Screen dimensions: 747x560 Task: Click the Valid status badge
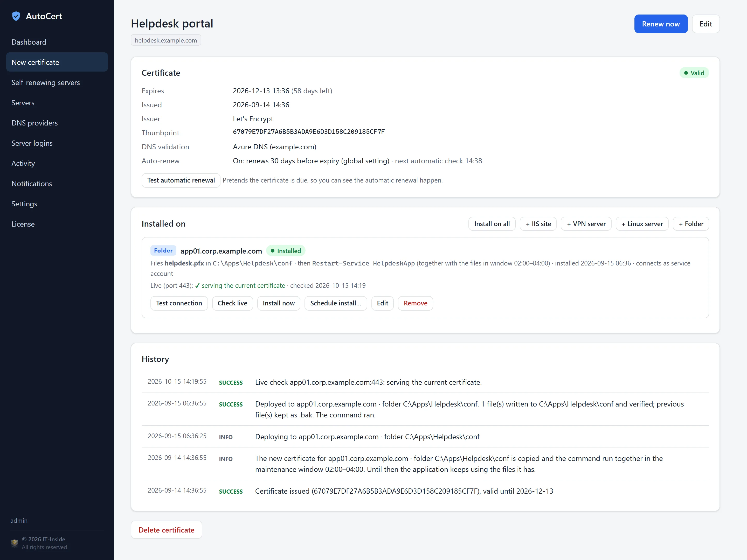point(694,73)
